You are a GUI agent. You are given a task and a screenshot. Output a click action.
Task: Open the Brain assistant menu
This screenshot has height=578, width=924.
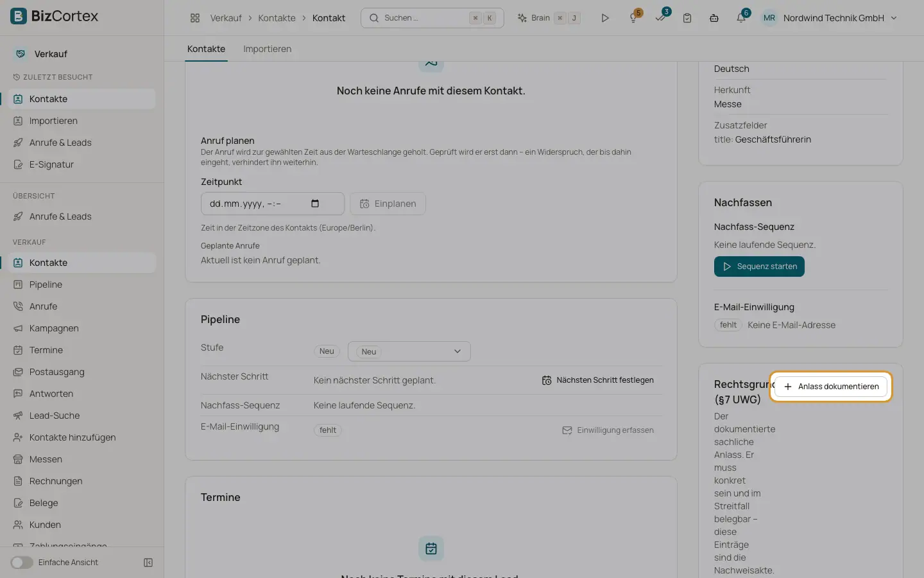pos(549,18)
